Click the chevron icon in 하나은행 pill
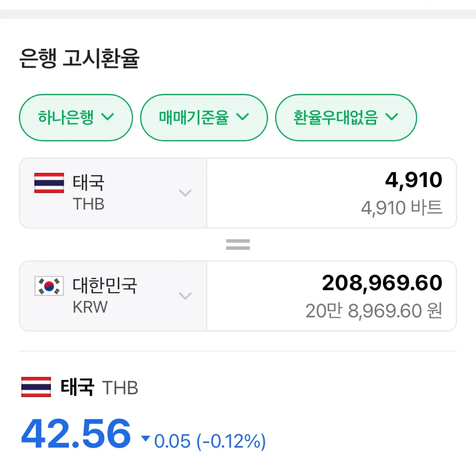The width and height of the screenshot is (476, 476). click(x=108, y=117)
